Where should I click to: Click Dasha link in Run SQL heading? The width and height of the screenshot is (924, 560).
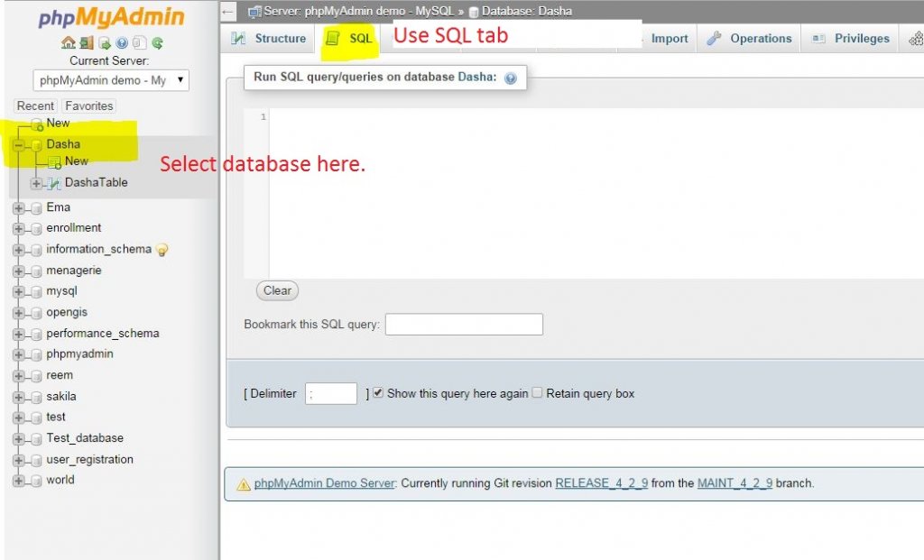476,78
